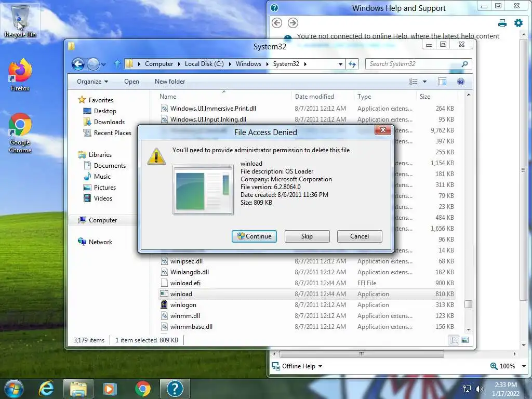
Task: Open File Explorer taskbar button
Action: click(x=78, y=389)
